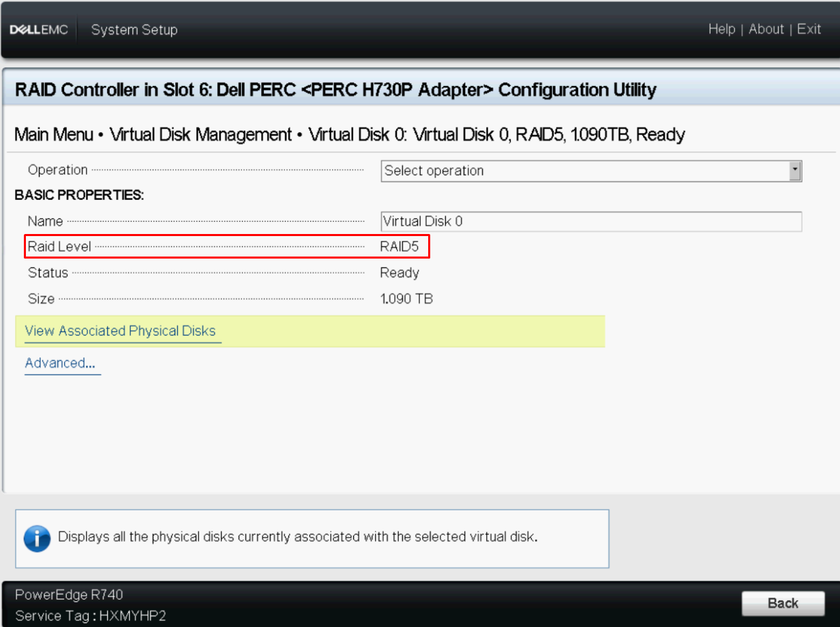The image size is (840, 627).
Task: Click the Operation dropdown arrow button
Action: pyautogui.click(x=795, y=171)
